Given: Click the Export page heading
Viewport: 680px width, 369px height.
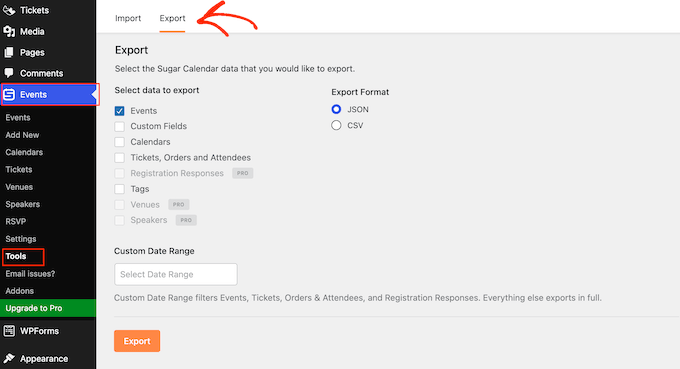Looking at the screenshot, I should click(131, 50).
